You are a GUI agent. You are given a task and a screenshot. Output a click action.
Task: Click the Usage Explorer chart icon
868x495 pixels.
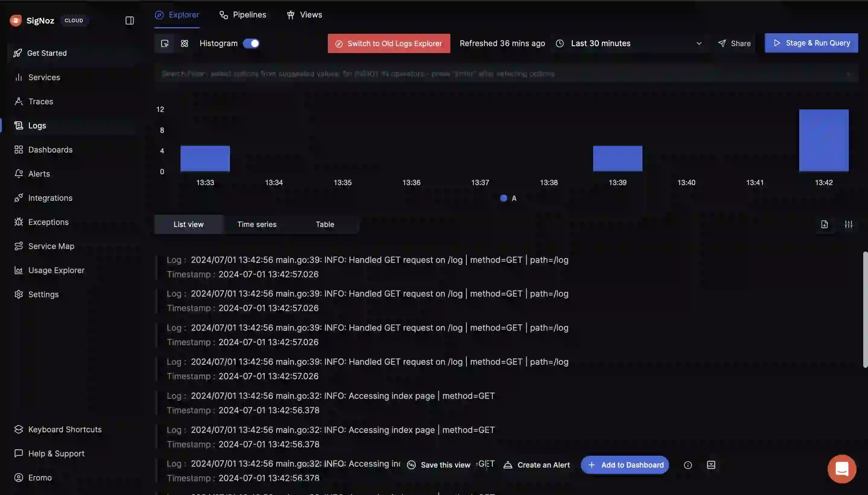19,270
